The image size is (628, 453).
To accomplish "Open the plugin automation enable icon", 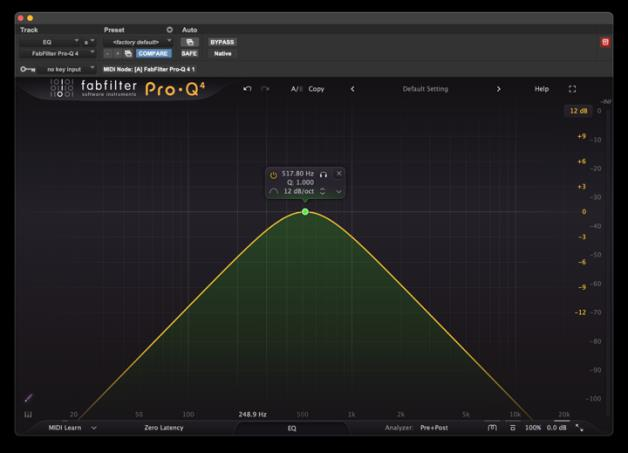I will click(x=189, y=42).
